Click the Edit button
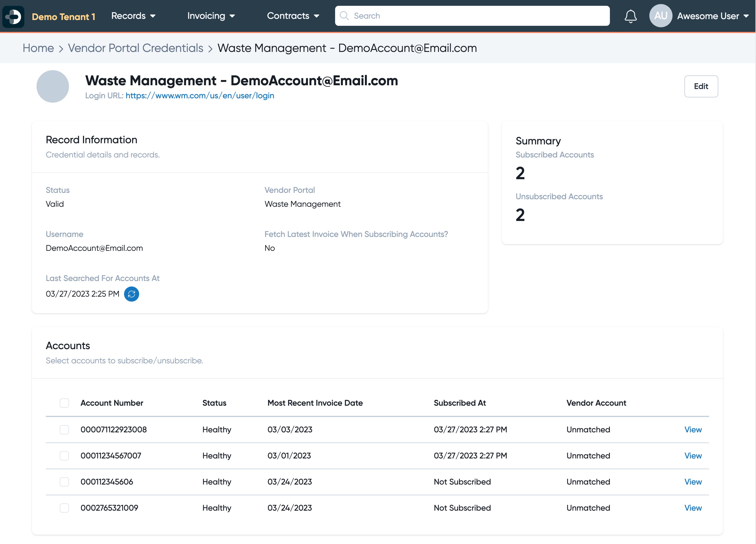This screenshot has height=544, width=756. (x=701, y=86)
